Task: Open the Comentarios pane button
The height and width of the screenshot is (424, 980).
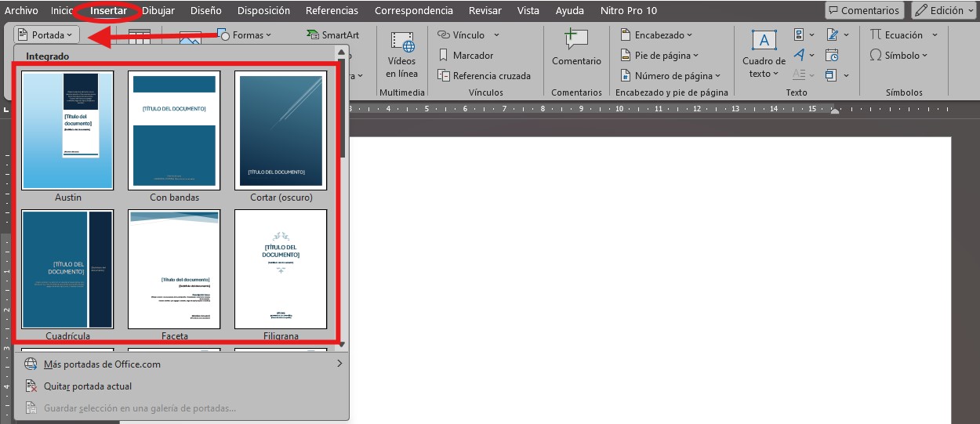Action: 864,11
